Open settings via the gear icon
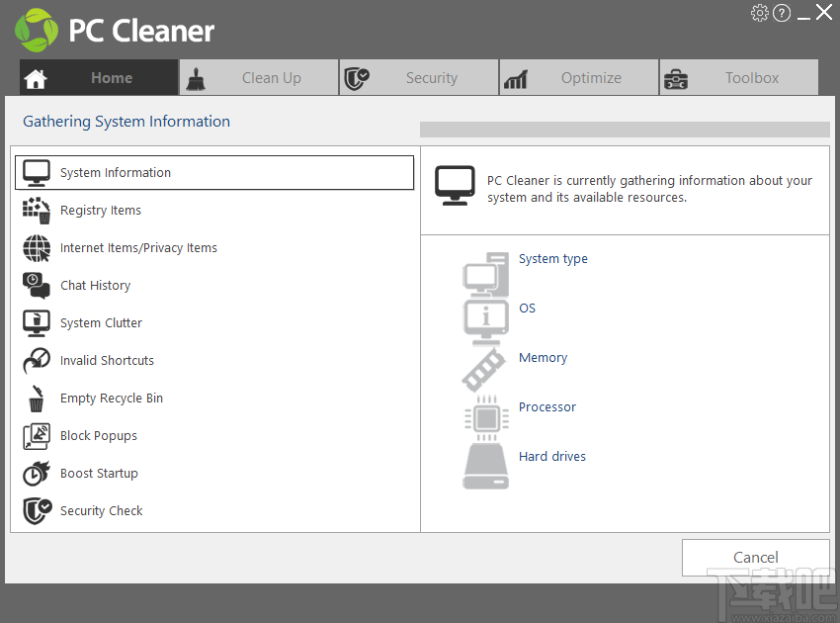This screenshot has height=623, width=840. [759, 13]
